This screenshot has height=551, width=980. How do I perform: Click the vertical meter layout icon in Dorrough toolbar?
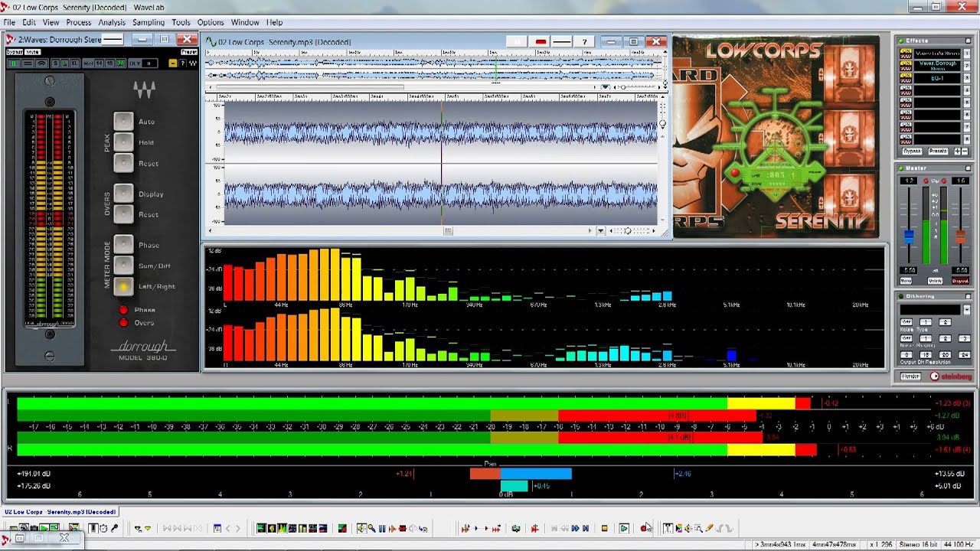click(14, 64)
